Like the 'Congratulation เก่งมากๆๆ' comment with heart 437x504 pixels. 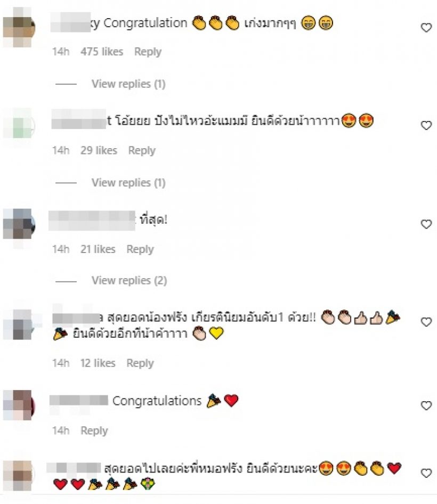point(426,28)
